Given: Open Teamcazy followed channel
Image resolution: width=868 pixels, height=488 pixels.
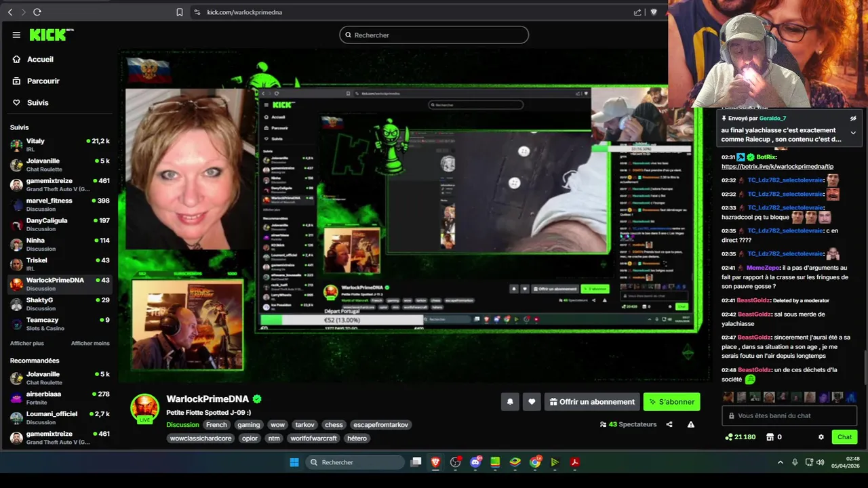Looking at the screenshot, I should [x=60, y=324].
